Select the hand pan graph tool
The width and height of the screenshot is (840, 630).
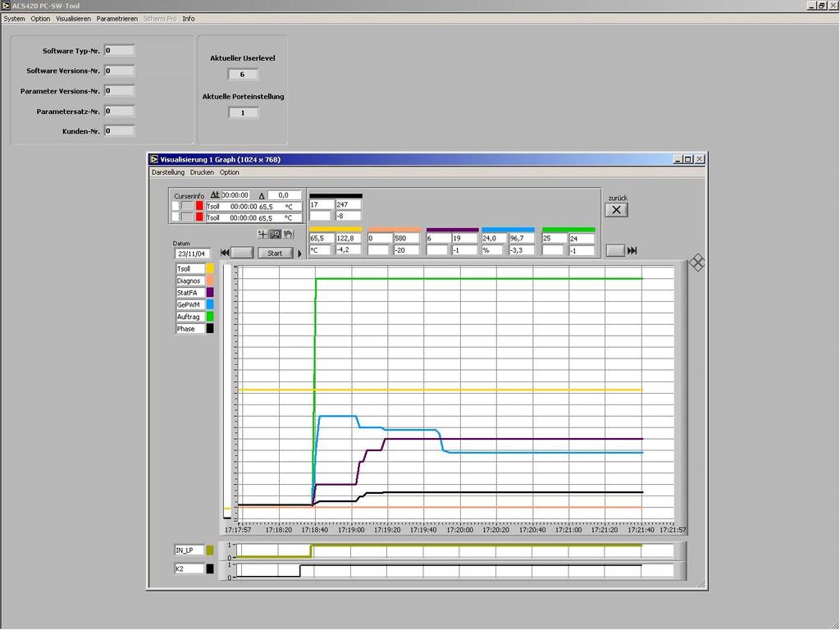click(x=288, y=234)
